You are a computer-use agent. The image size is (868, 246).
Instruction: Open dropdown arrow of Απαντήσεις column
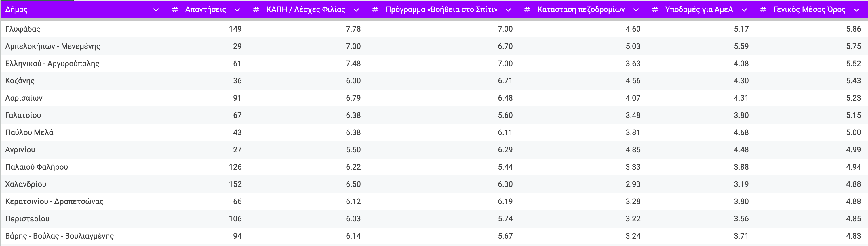pyautogui.click(x=237, y=10)
